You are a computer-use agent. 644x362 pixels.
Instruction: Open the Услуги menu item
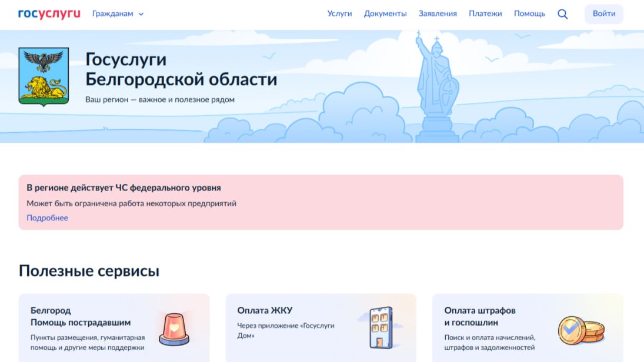[339, 14]
